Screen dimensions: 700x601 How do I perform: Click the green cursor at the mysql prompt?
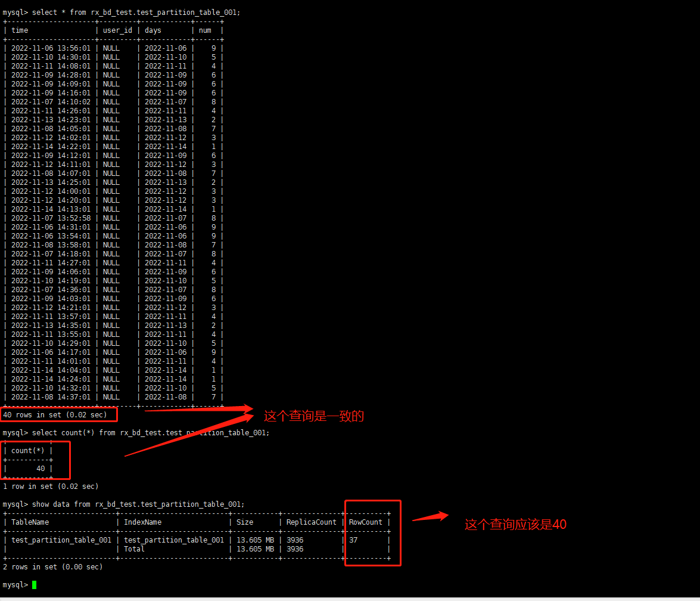(x=35, y=585)
